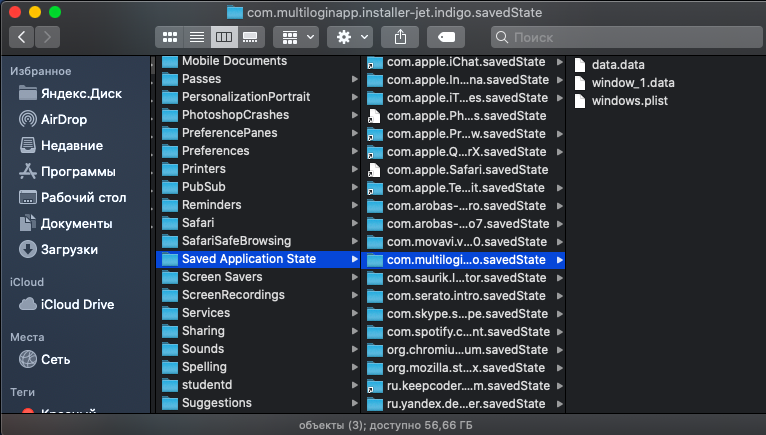Select the Mobile Documents folder
Image resolution: width=766 pixels, height=435 pixels.
(x=258, y=61)
